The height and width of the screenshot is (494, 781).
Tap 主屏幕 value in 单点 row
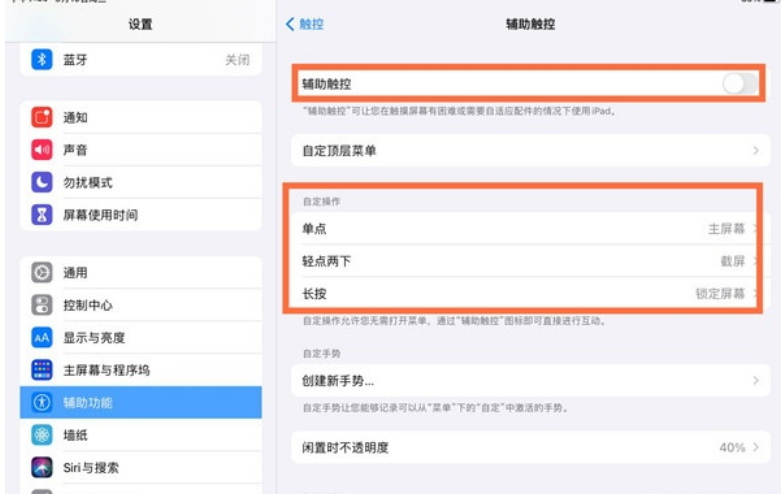(x=726, y=229)
